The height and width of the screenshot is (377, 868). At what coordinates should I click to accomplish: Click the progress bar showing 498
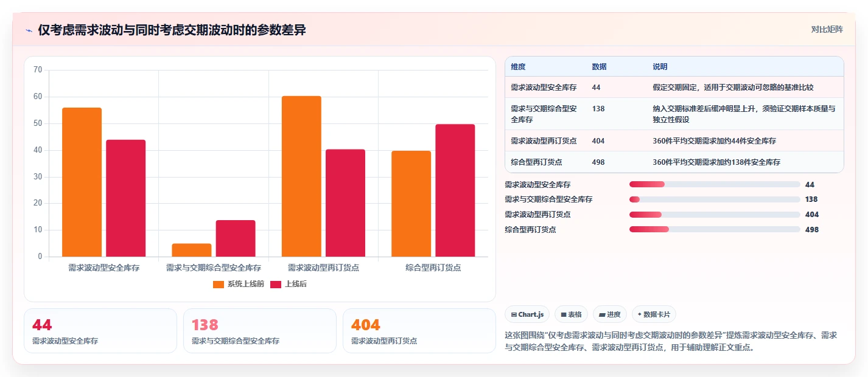[x=715, y=229]
